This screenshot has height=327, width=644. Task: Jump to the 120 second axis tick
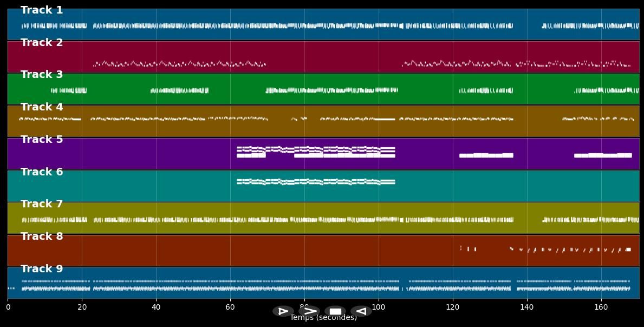(x=453, y=308)
